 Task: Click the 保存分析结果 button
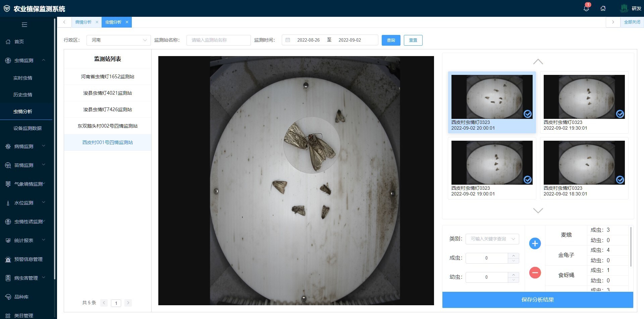pyautogui.click(x=537, y=300)
